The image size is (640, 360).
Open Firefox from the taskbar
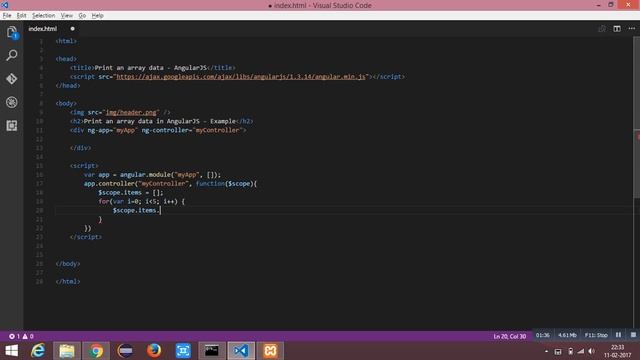coord(154,351)
